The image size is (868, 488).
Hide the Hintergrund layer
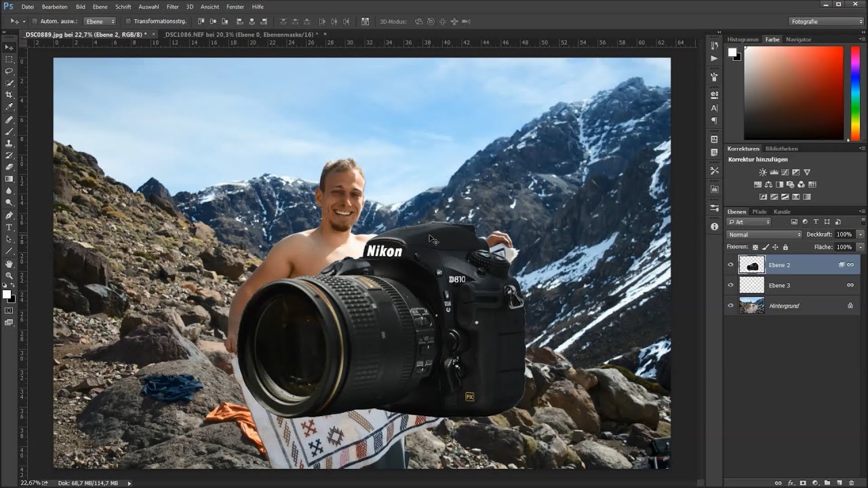click(730, 306)
